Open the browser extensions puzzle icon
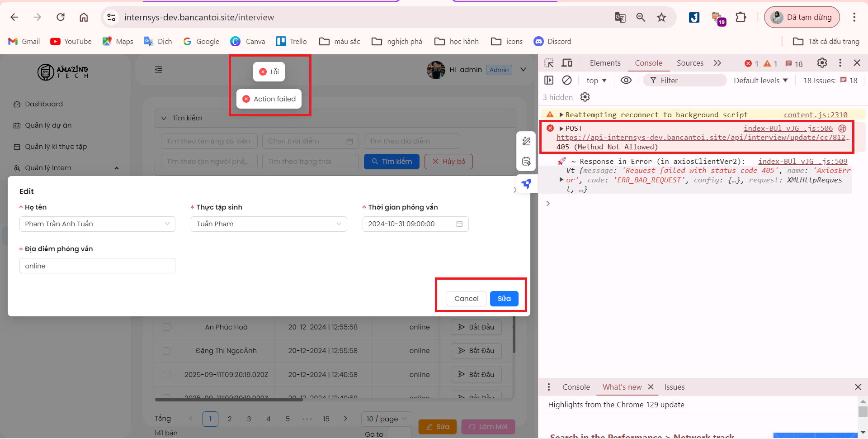868x439 pixels. click(741, 17)
